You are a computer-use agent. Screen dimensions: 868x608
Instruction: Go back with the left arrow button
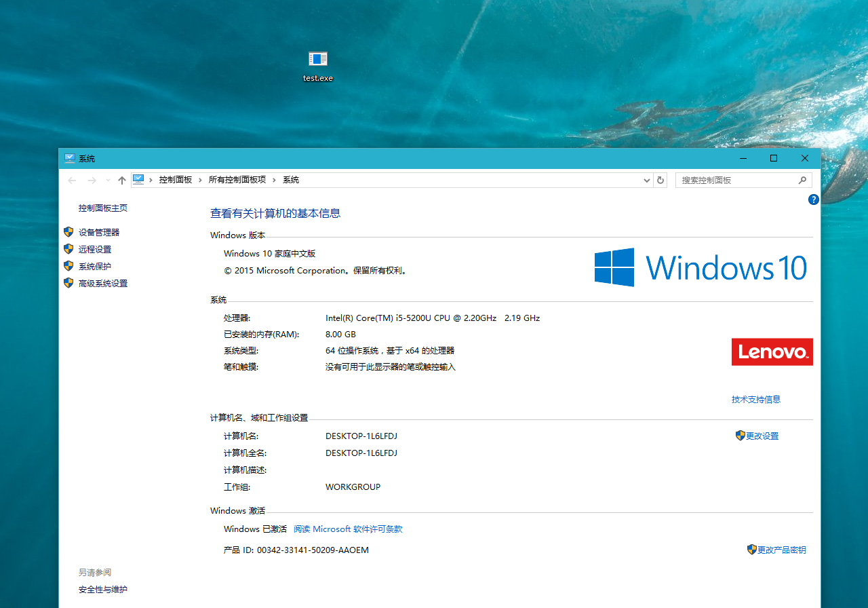point(72,180)
